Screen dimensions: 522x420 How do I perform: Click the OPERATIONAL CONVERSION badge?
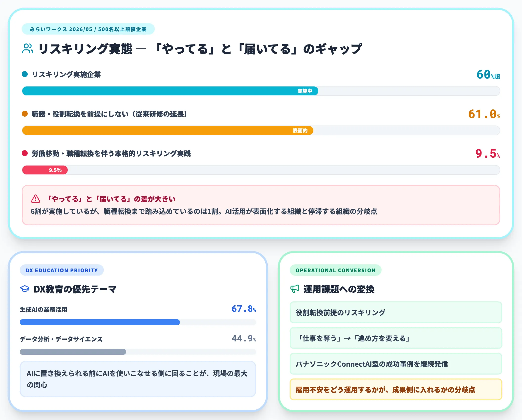coord(336,270)
